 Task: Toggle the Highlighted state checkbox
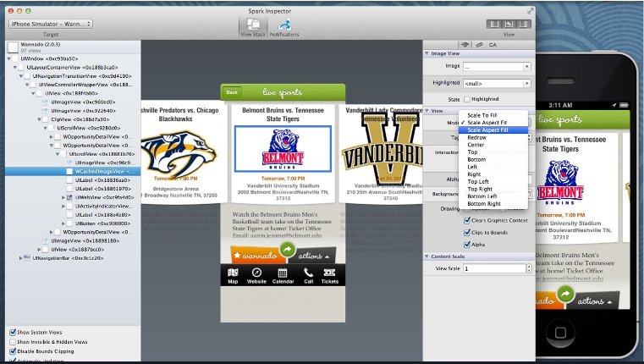pos(466,99)
